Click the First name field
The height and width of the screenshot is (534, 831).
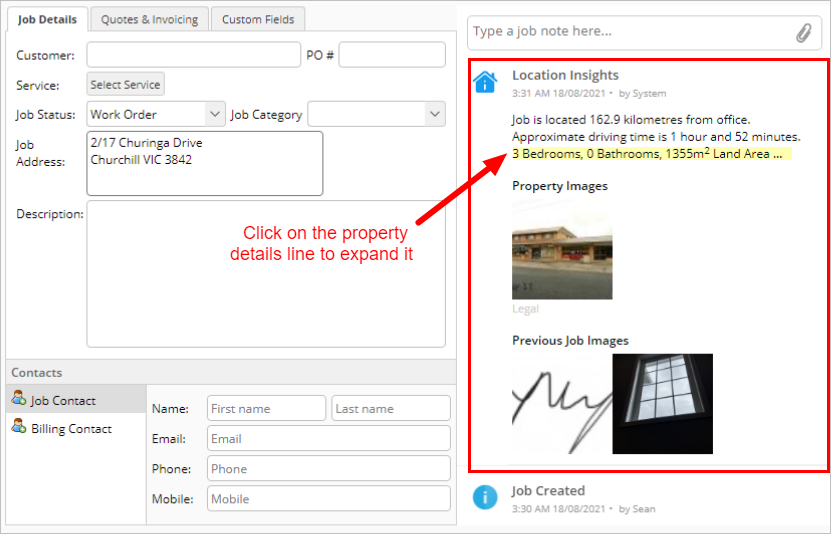click(x=267, y=408)
